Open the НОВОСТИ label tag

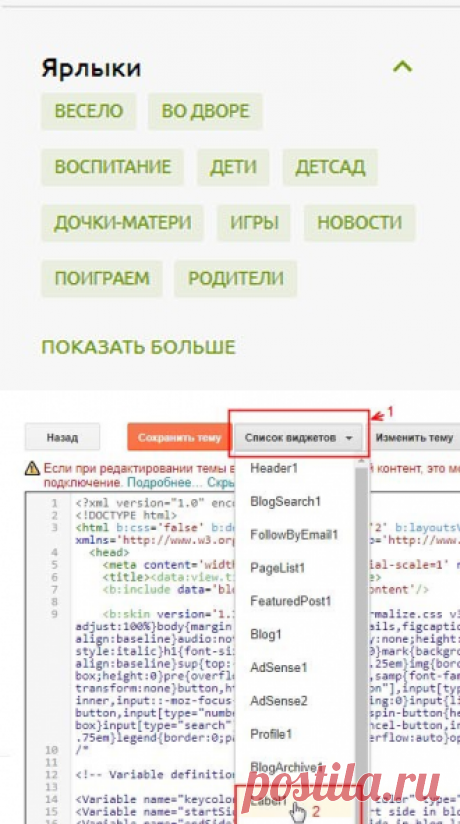point(360,223)
